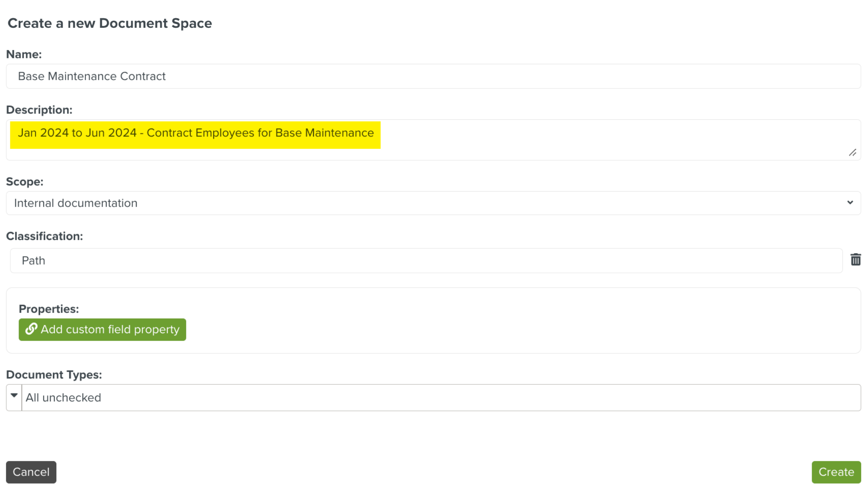868x491 pixels.
Task: Open the Document Types dropdown triangle
Action: point(14,396)
